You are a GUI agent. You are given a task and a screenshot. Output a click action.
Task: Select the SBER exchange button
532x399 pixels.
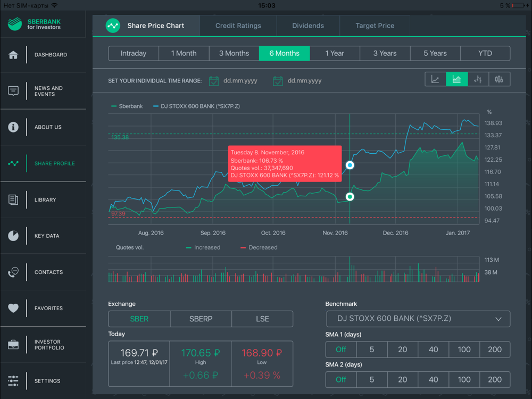point(139,319)
